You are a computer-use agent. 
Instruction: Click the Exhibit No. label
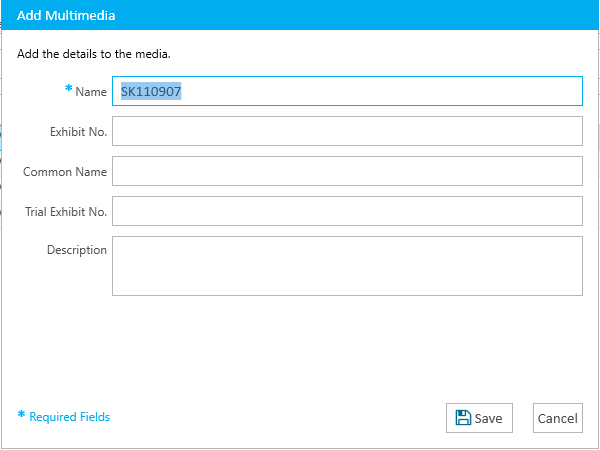[78, 132]
